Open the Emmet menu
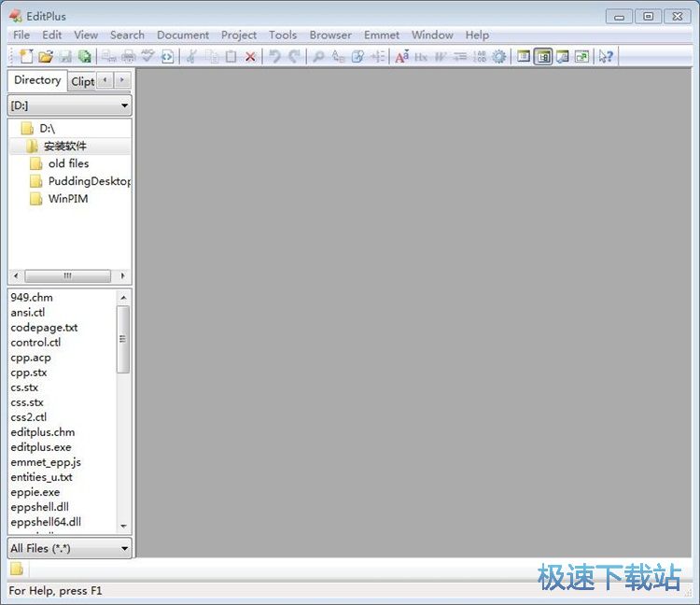The height and width of the screenshot is (605, 700). tap(381, 35)
